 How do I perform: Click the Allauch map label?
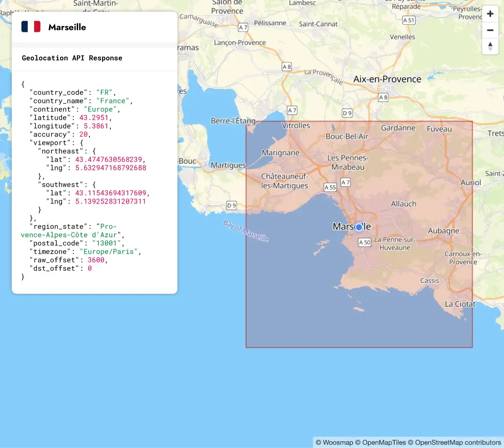click(404, 204)
